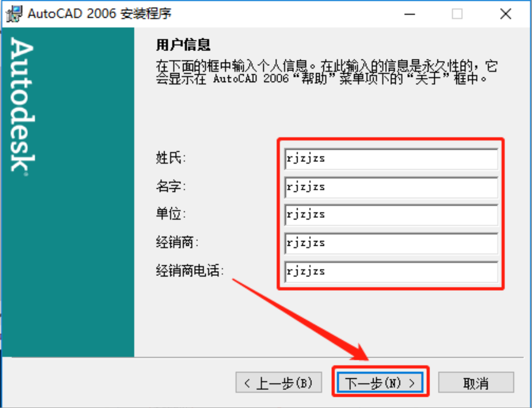This screenshot has height=408, width=532.
Task: Click the 下一步(N) button to continue
Action: tap(380, 383)
